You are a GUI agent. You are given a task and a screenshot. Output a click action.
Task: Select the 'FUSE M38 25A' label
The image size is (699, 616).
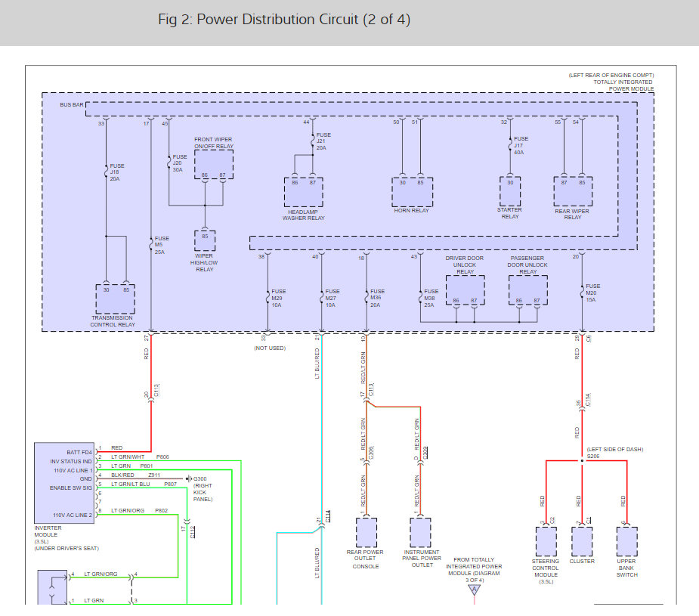431,299
